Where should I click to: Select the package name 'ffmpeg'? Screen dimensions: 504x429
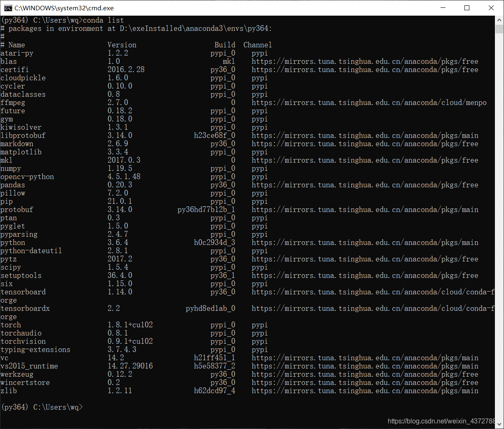point(13,103)
